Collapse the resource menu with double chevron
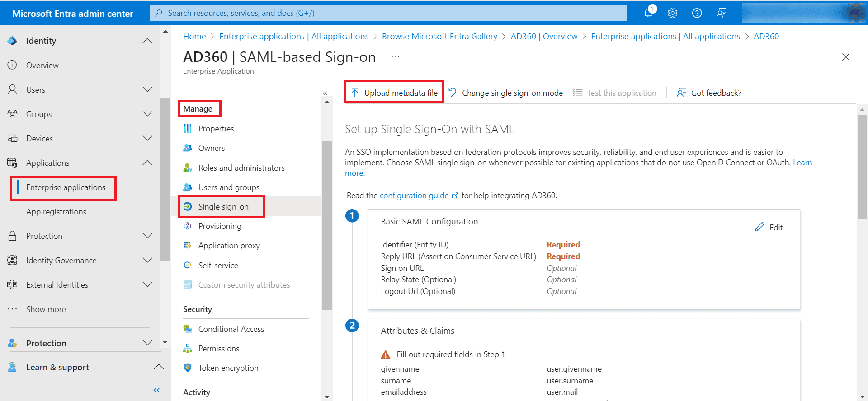The height and width of the screenshot is (401, 868). 325,93
